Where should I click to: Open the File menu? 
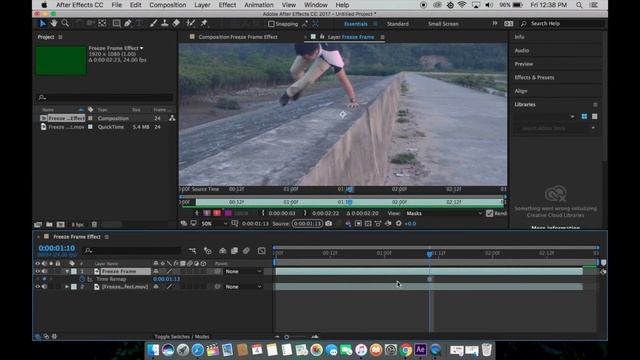117,5
